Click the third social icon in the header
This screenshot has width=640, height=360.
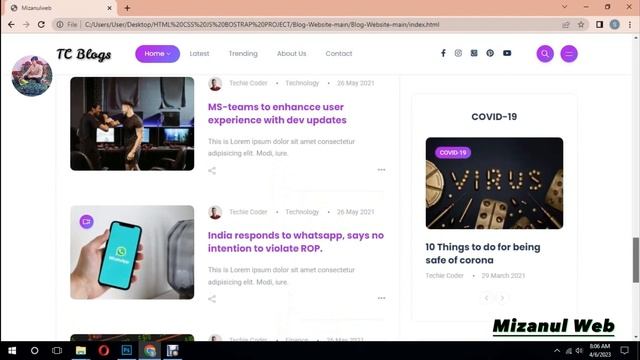[x=474, y=53]
